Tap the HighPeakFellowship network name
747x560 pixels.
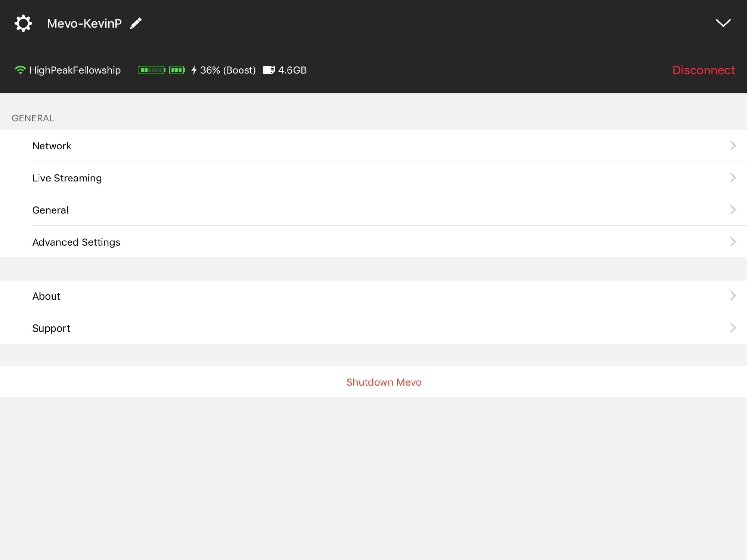[75, 70]
